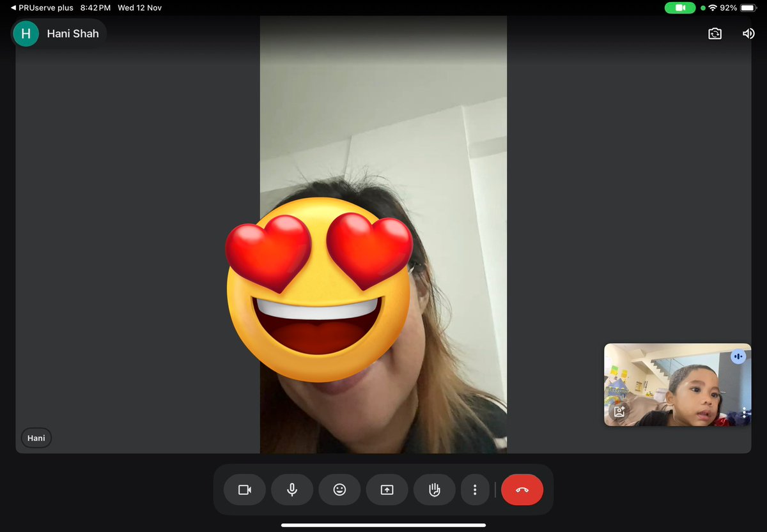End the call with the red hang-up button

(x=522, y=490)
